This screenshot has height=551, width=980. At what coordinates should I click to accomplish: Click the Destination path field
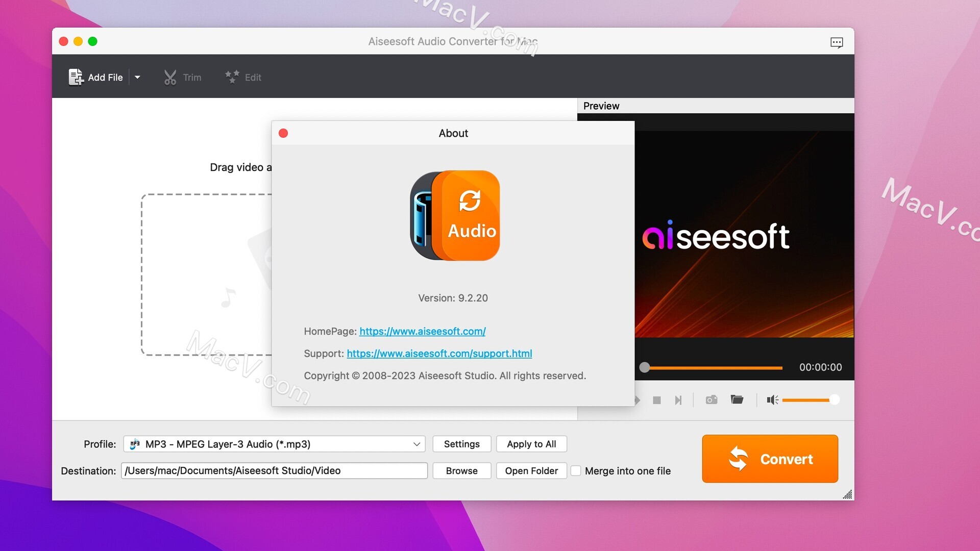[x=274, y=470]
